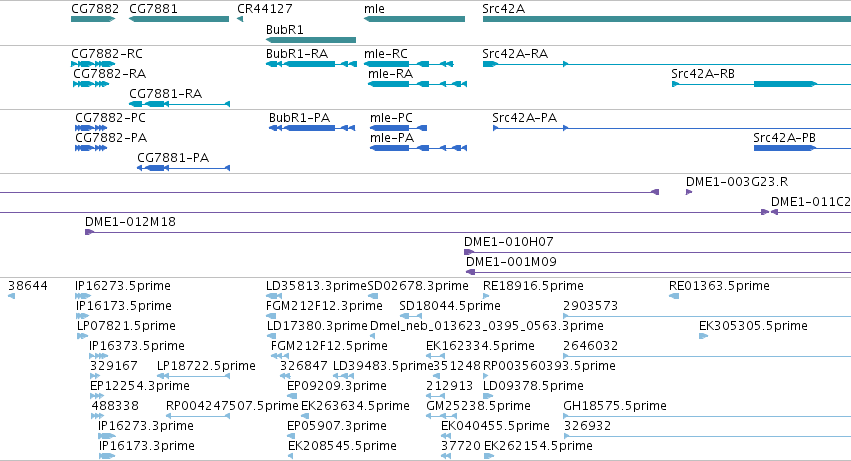Image resolution: width=851 pixels, height=461 pixels.
Task: Click the Src42A-RA transcript label
Action: coord(515,54)
